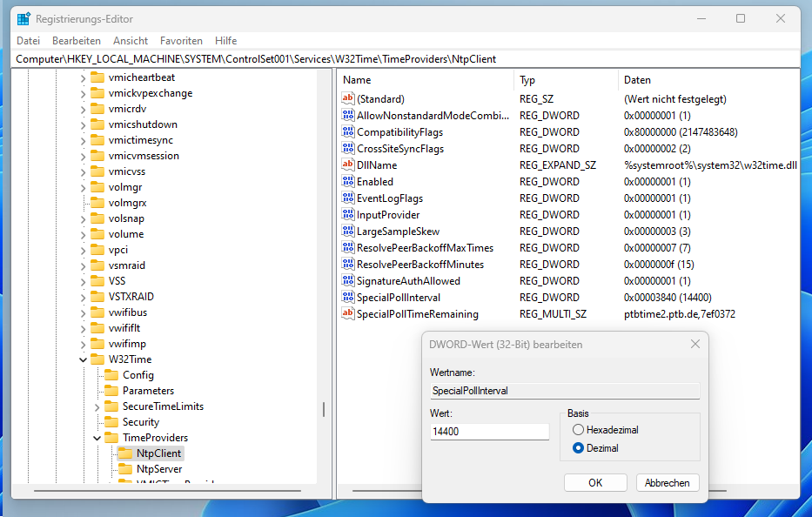
Task: Click the Enabled DWORD icon
Action: [x=348, y=181]
